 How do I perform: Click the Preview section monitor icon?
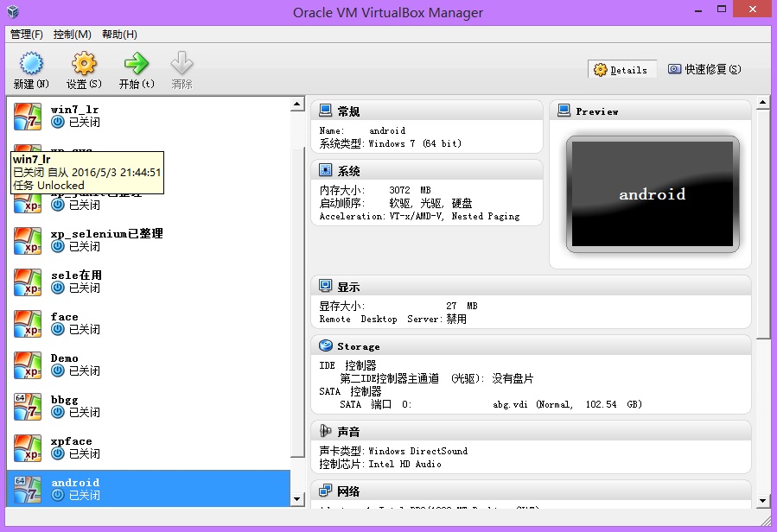point(564,111)
